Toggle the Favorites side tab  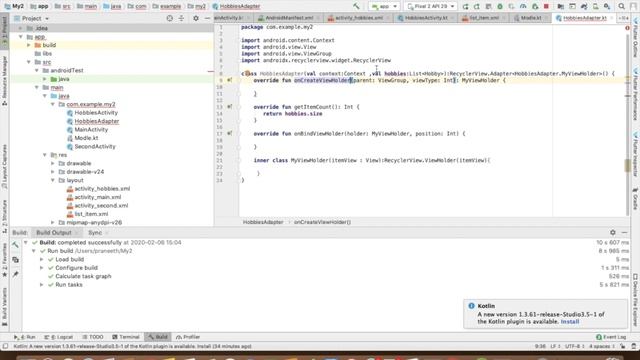pyautogui.click(x=4, y=260)
